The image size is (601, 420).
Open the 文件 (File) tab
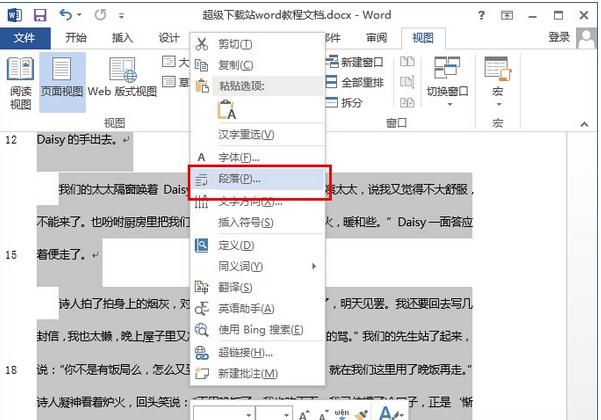tap(25, 38)
